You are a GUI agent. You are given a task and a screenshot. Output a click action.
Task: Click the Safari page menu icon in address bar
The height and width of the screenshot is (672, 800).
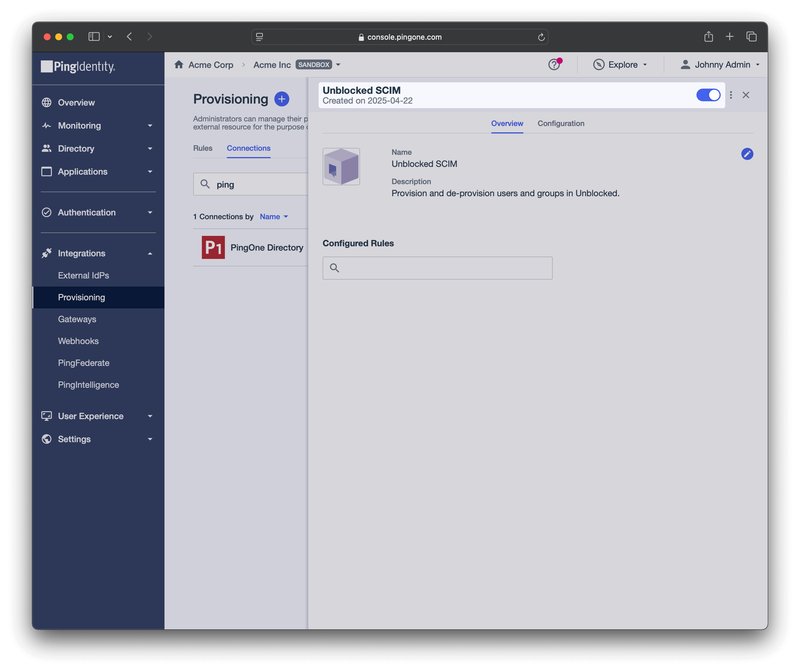(259, 37)
